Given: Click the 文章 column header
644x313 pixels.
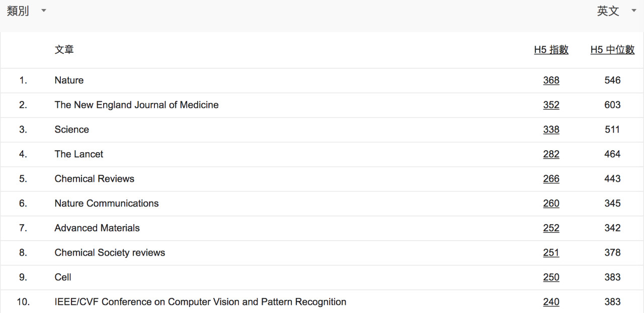Looking at the screenshot, I should (64, 50).
